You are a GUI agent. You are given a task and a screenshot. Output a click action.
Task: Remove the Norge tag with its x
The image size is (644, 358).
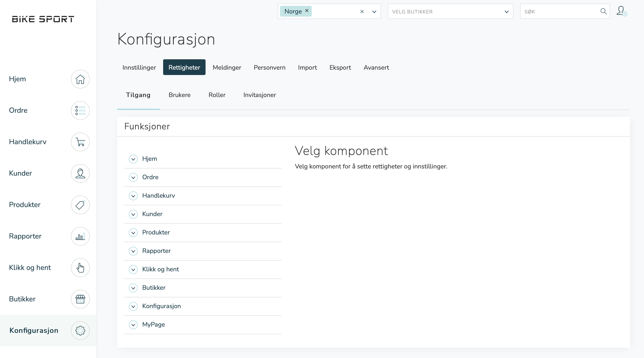pyautogui.click(x=307, y=11)
